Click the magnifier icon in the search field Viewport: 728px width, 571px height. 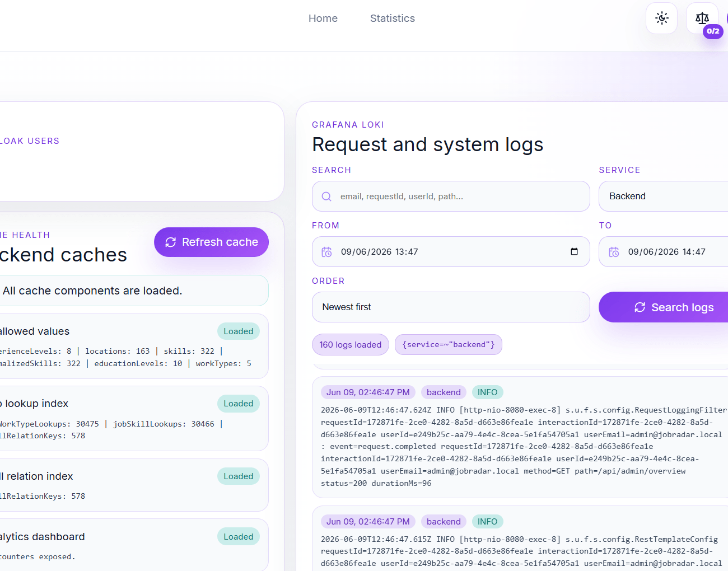[x=326, y=196]
